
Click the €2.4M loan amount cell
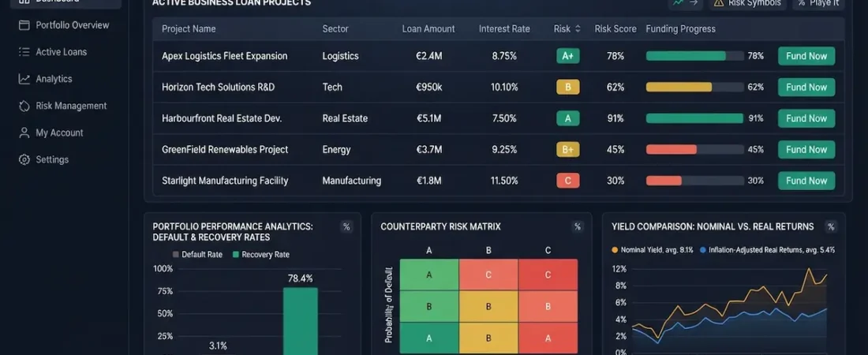click(428, 56)
